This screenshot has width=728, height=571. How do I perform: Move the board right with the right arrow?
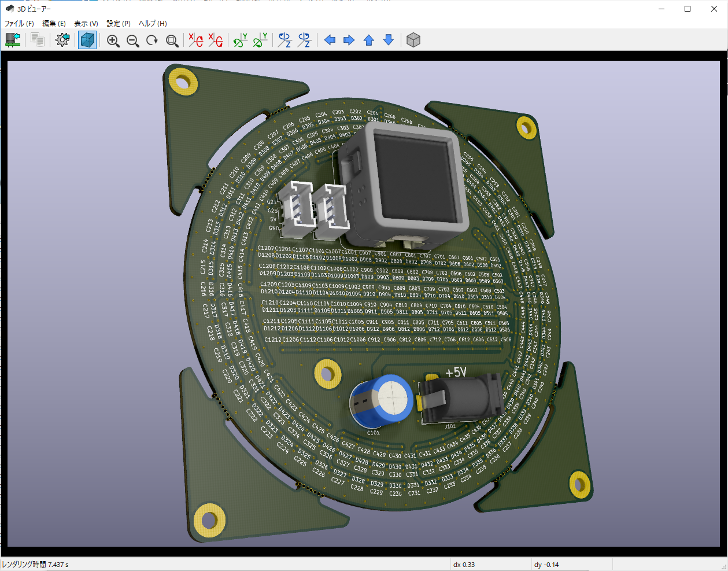(x=349, y=40)
